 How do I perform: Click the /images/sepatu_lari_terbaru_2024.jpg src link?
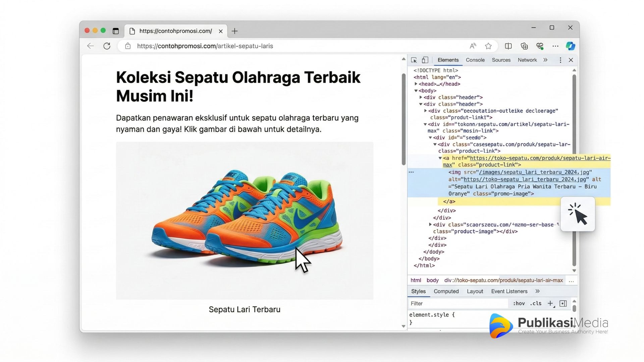534,172
